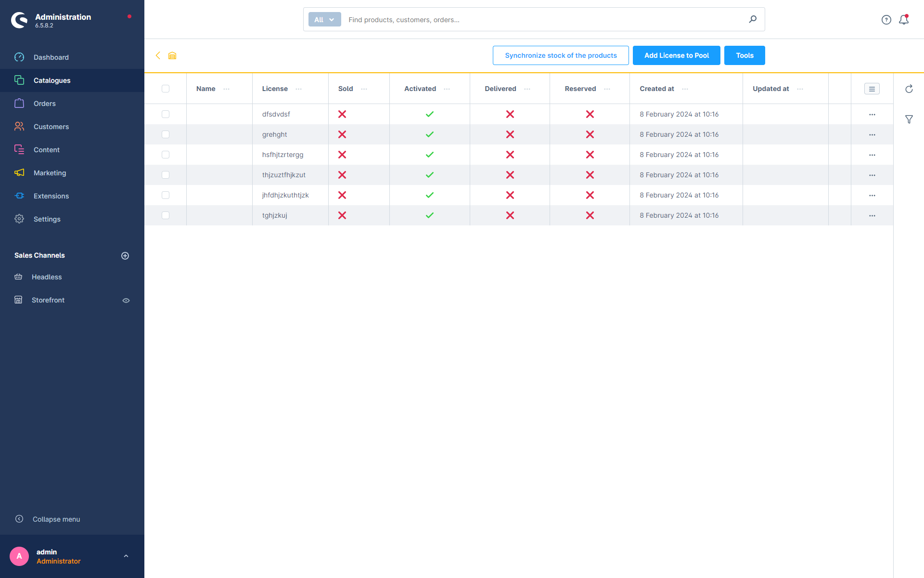Open the All search scope dropdown
Image resolution: width=924 pixels, height=578 pixels.
coord(325,20)
